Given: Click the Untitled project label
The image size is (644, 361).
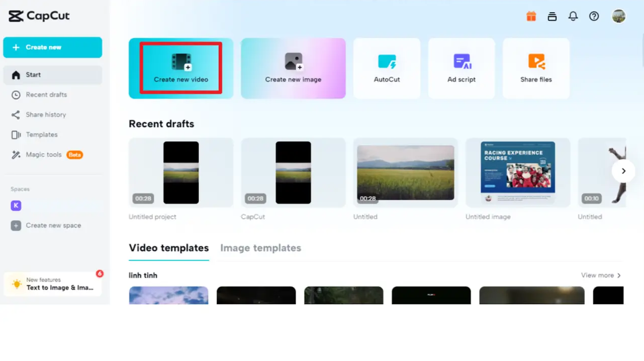Looking at the screenshot, I should point(153,217).
